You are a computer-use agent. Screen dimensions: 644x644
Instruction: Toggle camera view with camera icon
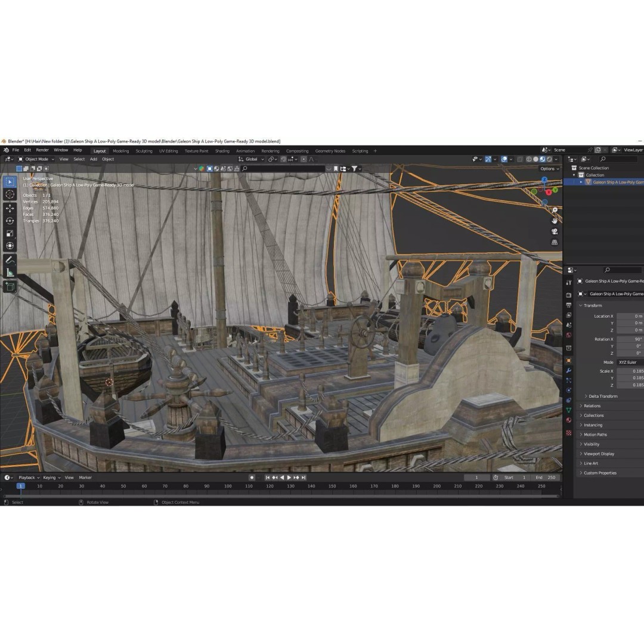[555, 231]
